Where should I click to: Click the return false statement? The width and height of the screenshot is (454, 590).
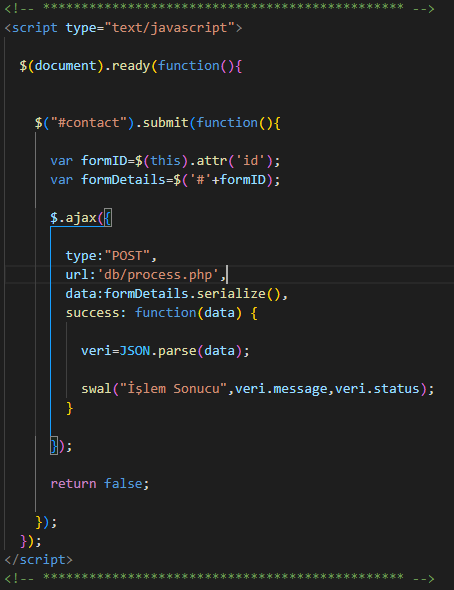click(100, 484)
